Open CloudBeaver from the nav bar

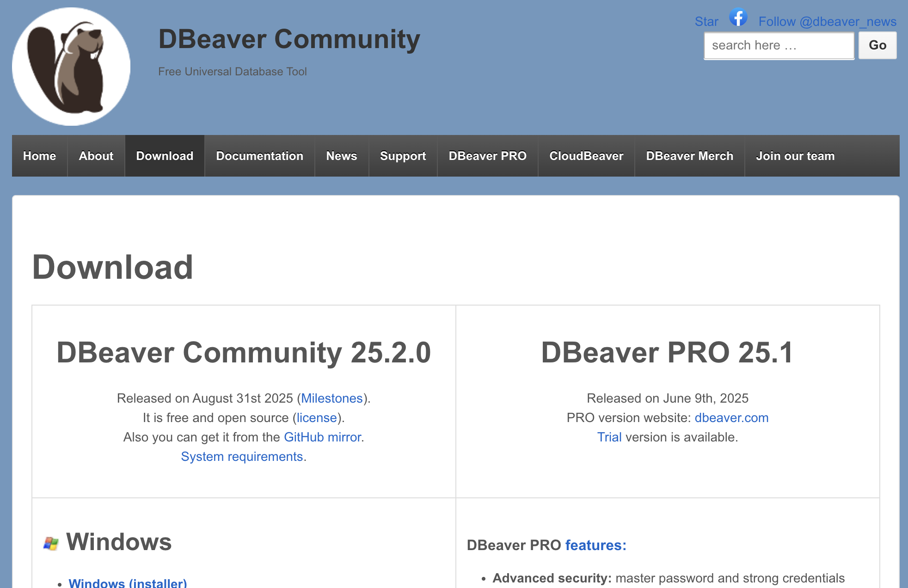click(x=587, y=156)
